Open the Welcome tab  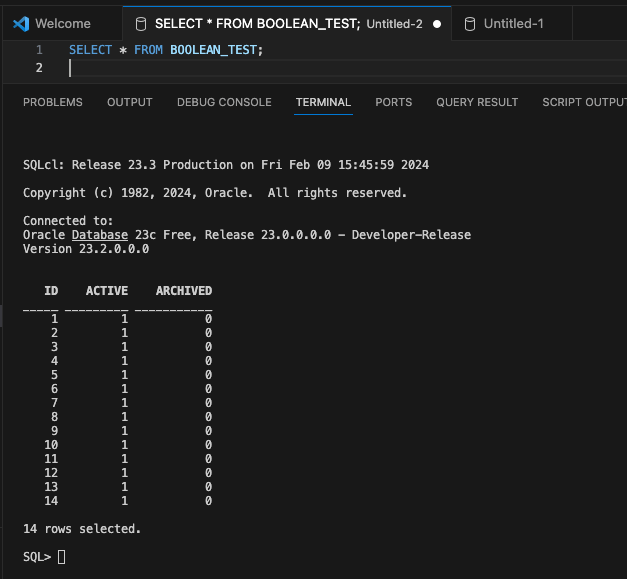pos(62,23)
